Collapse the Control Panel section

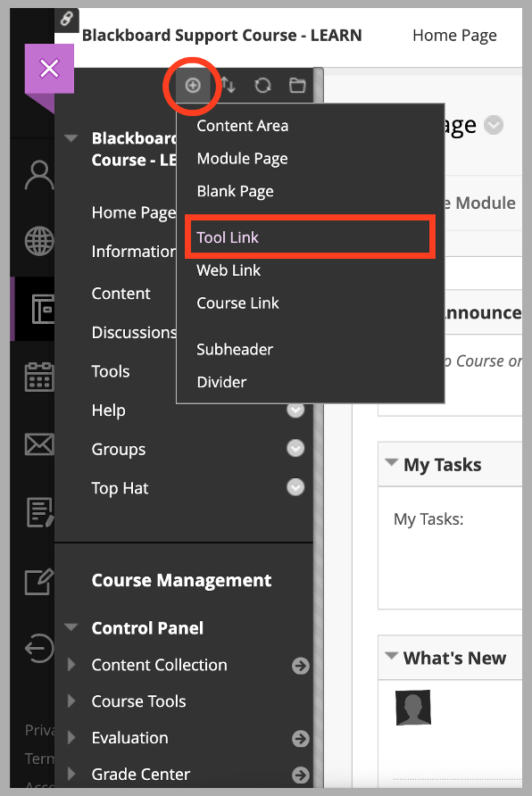71,628
